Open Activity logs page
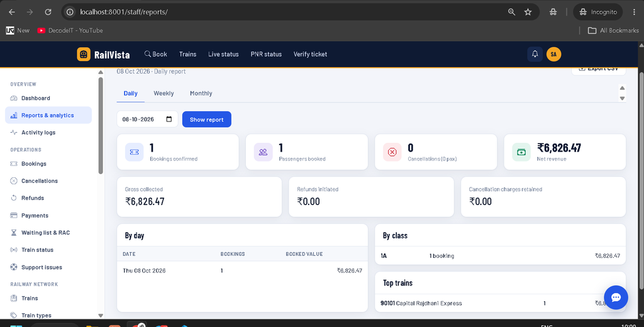Image resolution: width=644 pixels, height=327 pixels. pos(48,132)
